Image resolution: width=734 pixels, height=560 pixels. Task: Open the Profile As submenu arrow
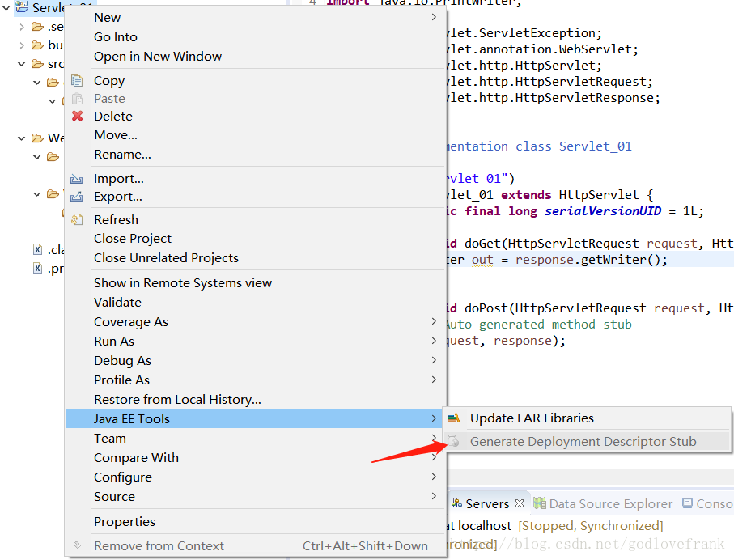pos(434,380)
